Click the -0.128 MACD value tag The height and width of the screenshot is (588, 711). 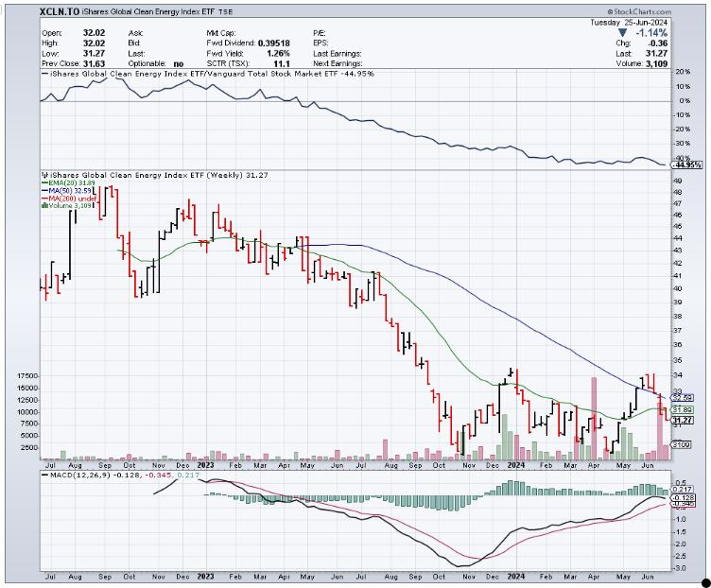point(682,498)
